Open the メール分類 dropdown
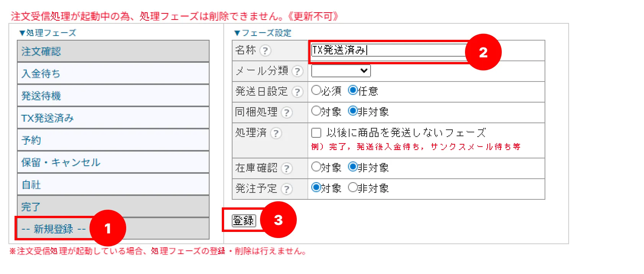This screenshot has height=274, width=644. [x=341, y=71]
